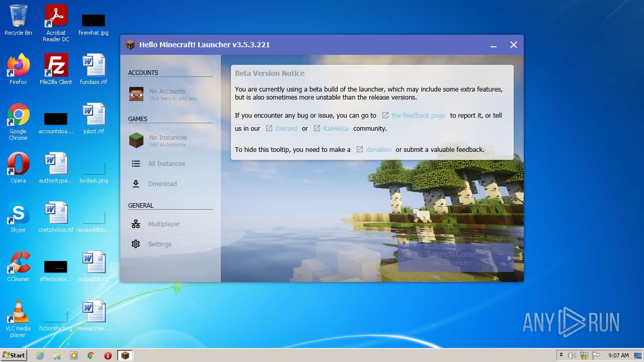644x362 pixels.
Task: Select the Opera desktop shortcut
Action: 18,168
